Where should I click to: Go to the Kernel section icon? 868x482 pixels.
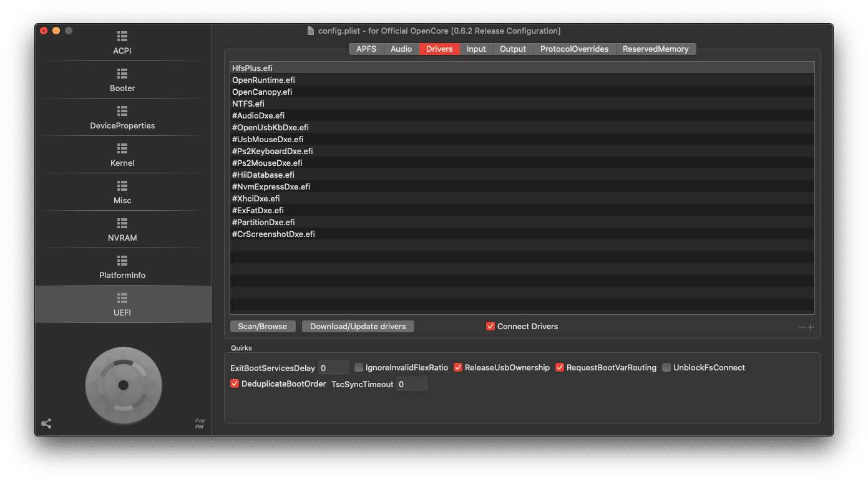(122, 148)
